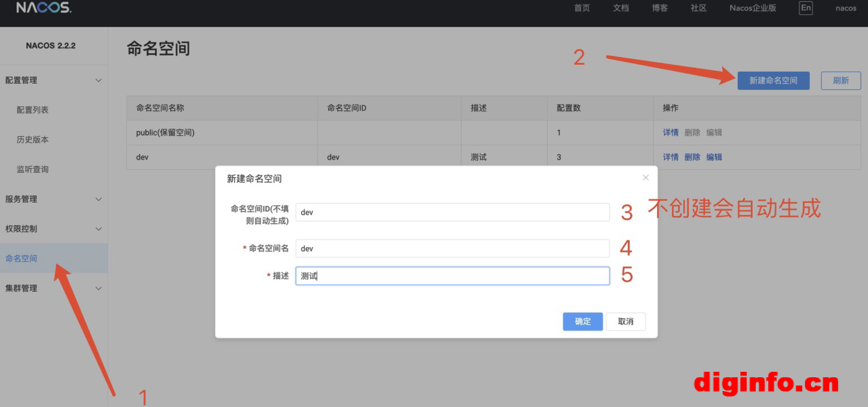This screenshot has height=407, width=868.
Task: Open 配置列表 in the sidebar
Action: (32, 110)
